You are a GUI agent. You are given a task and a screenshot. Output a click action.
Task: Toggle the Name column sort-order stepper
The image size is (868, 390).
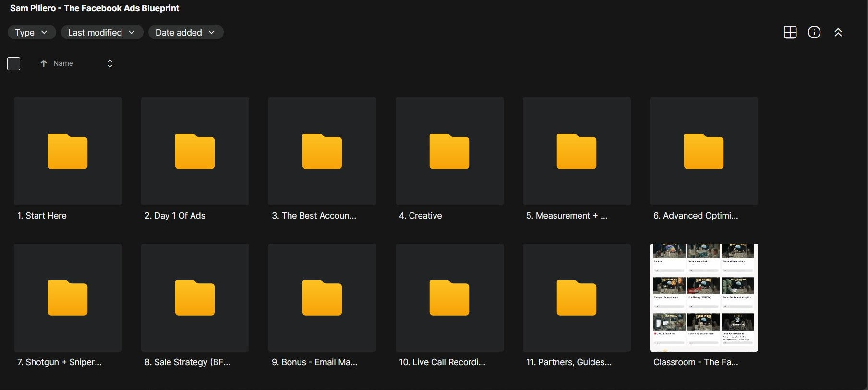point(109,63)
